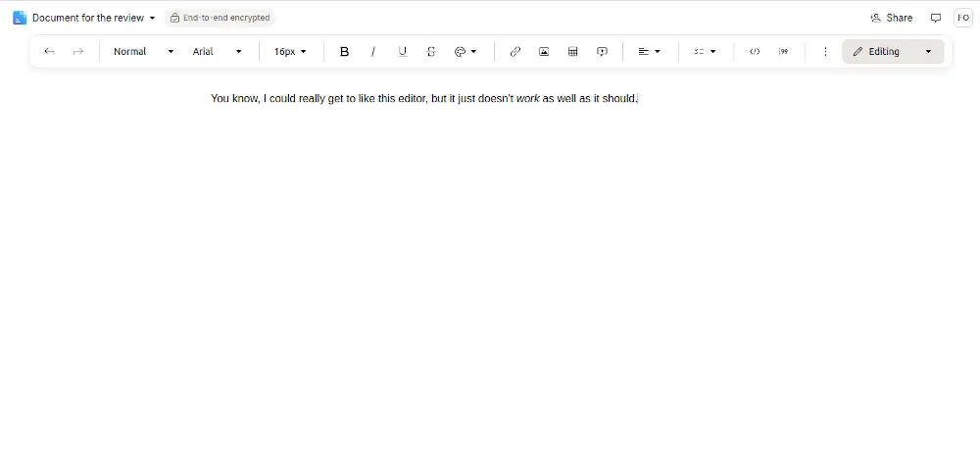Click the Docs app logo icon

20,18
